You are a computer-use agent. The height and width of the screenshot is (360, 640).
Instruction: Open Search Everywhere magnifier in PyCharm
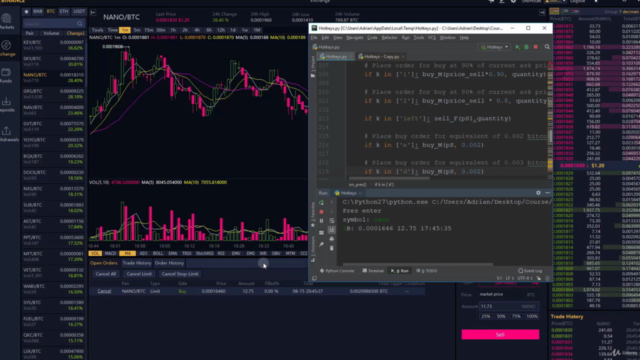(547, 47)
